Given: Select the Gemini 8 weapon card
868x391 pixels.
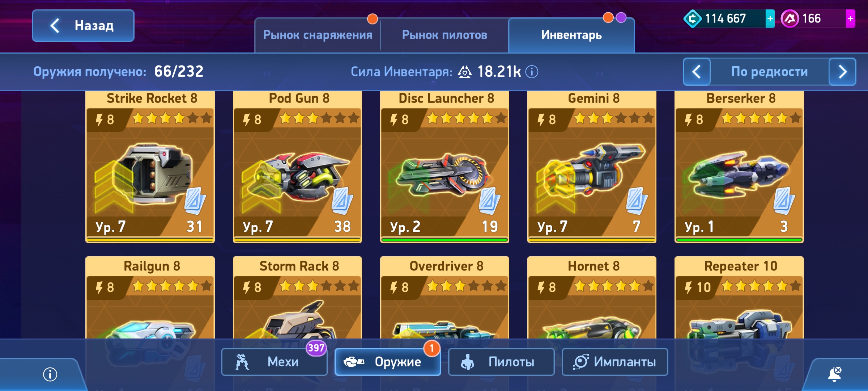Looking at the screenshot, I should coord(592,167).
